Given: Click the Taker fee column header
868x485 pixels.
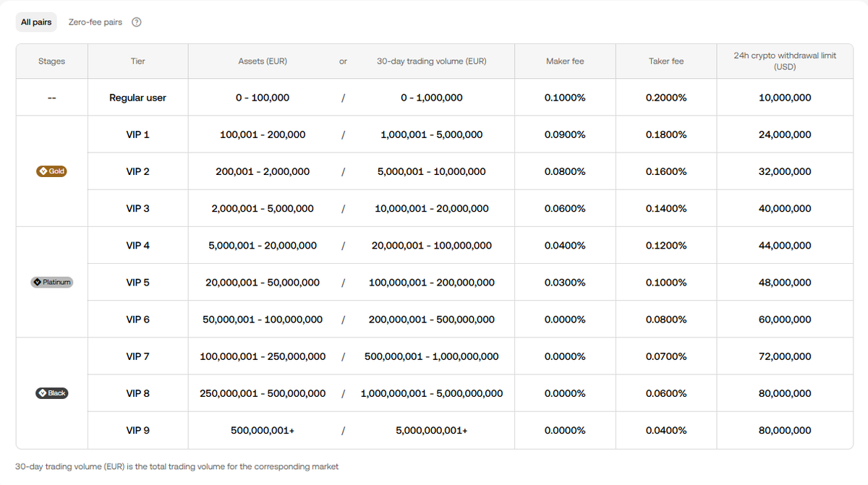Looking at the screenshot, I should pyautogui.click(x=666, y=61).
